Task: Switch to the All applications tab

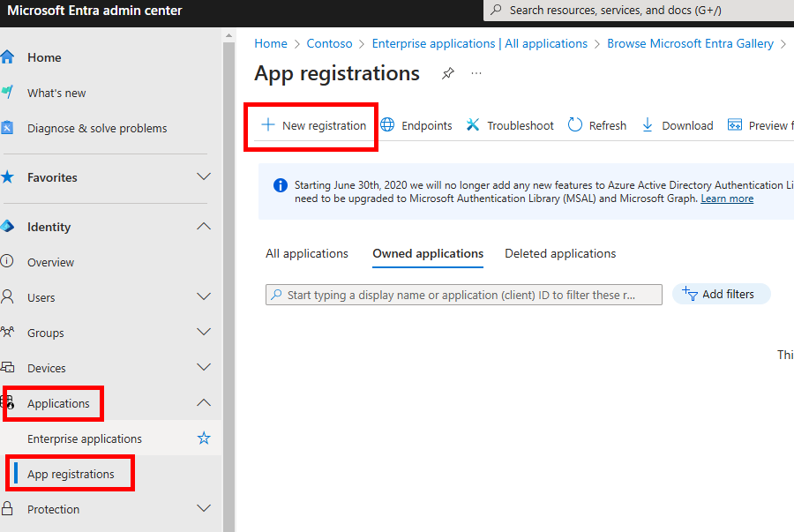Action: pos(307,253)
